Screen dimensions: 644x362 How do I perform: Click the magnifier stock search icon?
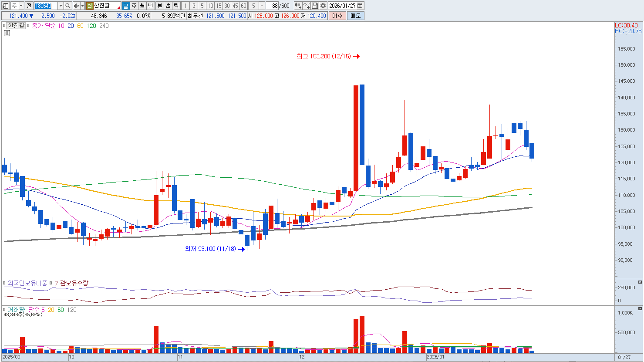tap(68, 6)
